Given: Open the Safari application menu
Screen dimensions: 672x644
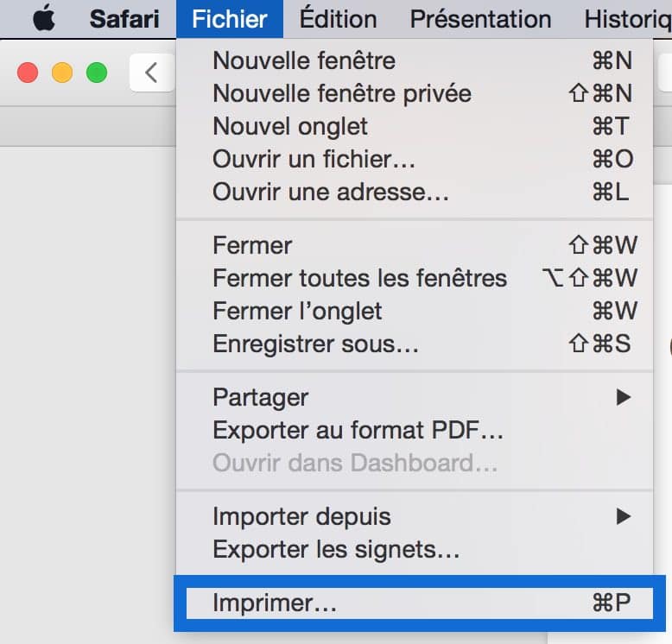Looking at the screenshot, I should point(124,19).
